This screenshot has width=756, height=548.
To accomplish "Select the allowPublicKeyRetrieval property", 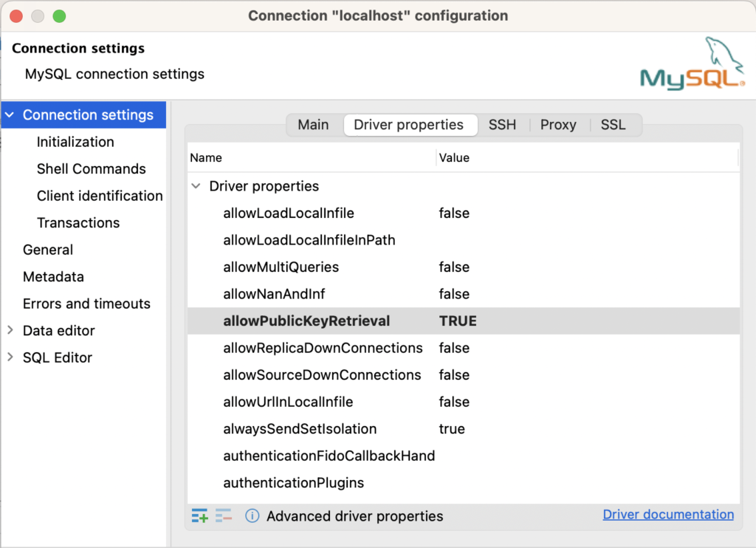I will pos(306,321).
